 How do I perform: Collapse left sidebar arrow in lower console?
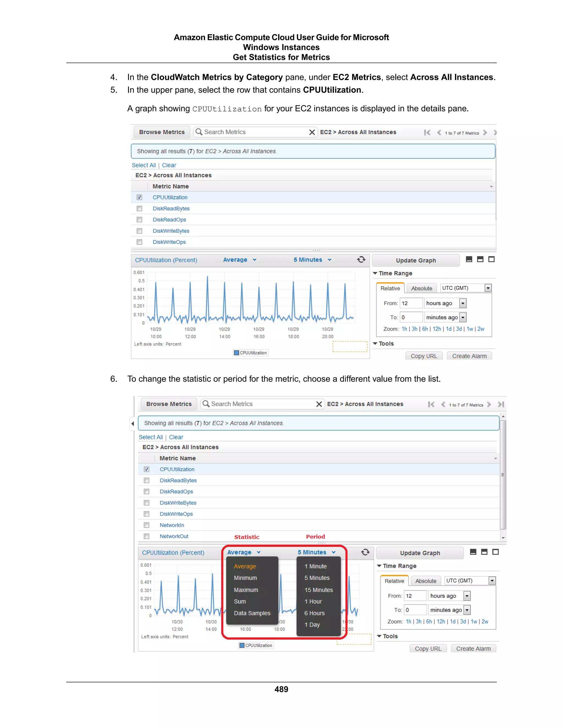(133, 423)
